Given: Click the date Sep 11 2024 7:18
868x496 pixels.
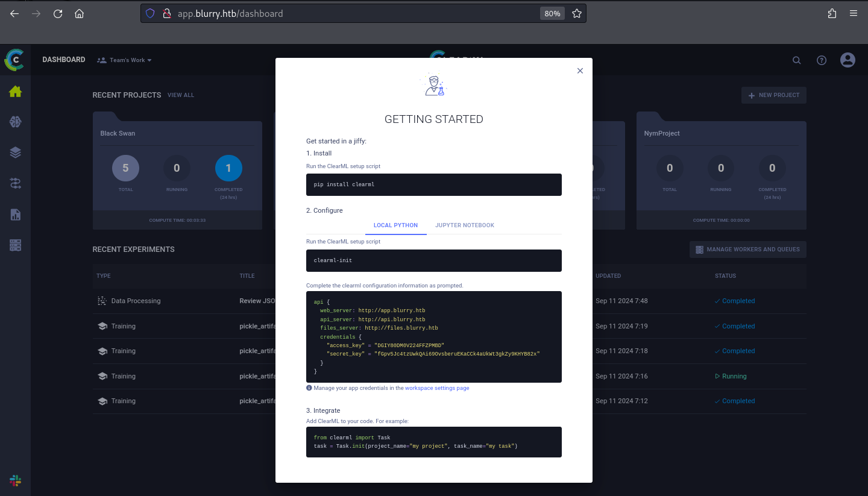Looking at the screenshot, I should click(621, 351).
